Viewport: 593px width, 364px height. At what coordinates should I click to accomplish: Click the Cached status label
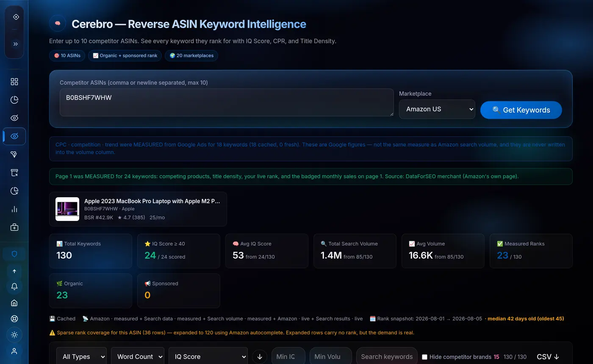coord(62,319)
